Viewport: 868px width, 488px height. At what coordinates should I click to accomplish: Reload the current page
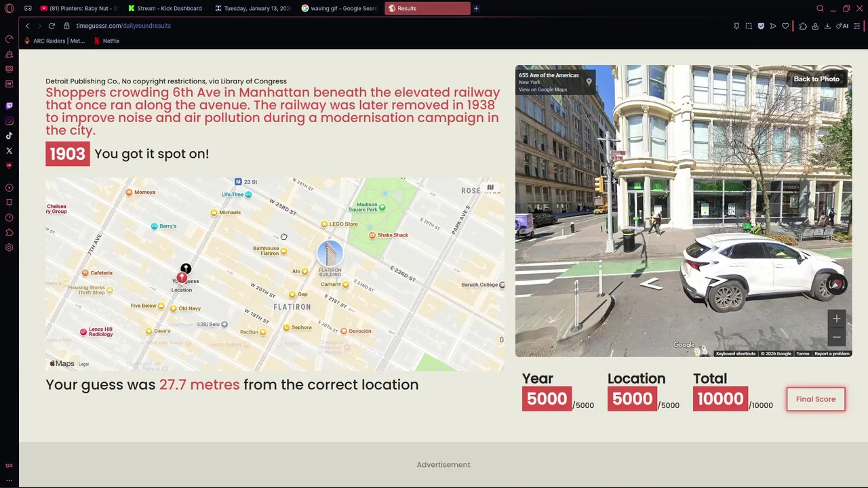52,26
